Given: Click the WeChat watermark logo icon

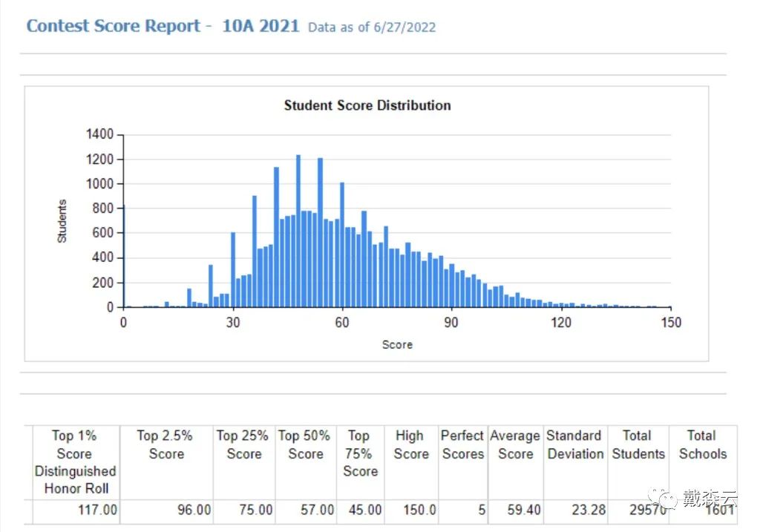Looking at the screenshot, I should tap(658, 498).
